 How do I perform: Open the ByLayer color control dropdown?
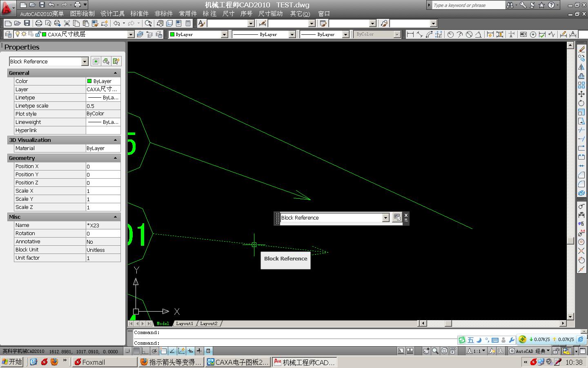(x=224, y=34)
